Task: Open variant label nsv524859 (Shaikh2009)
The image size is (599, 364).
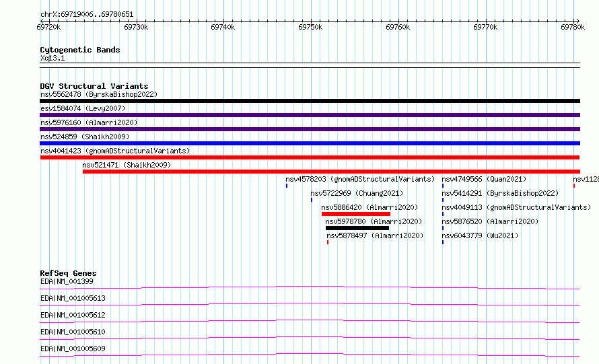Action: coord(85,137)
